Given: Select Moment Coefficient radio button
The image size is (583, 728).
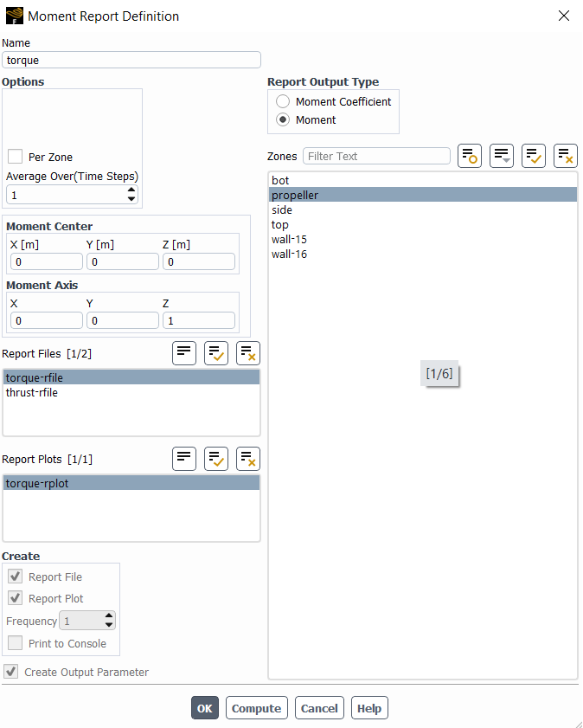Looking at the screenshot, I should click(x=283, y=101).
